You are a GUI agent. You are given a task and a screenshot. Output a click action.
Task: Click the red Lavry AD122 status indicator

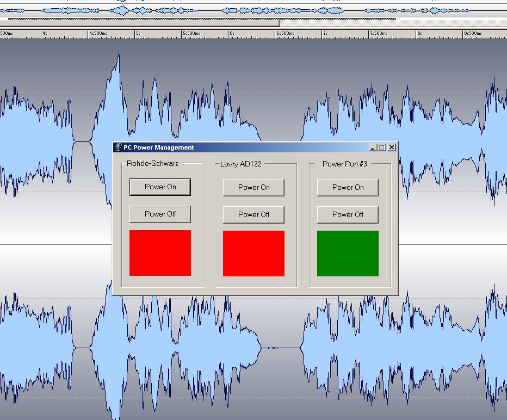click(x=254, y=254)
